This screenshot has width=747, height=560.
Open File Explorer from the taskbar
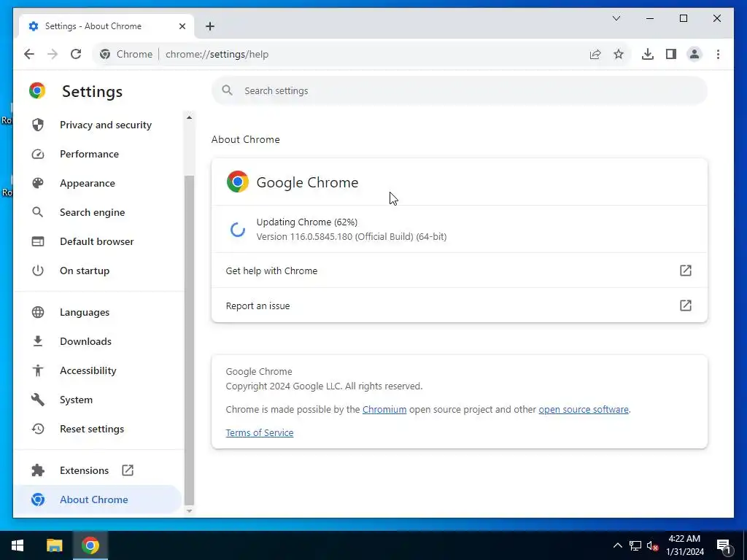coord(54,545)
